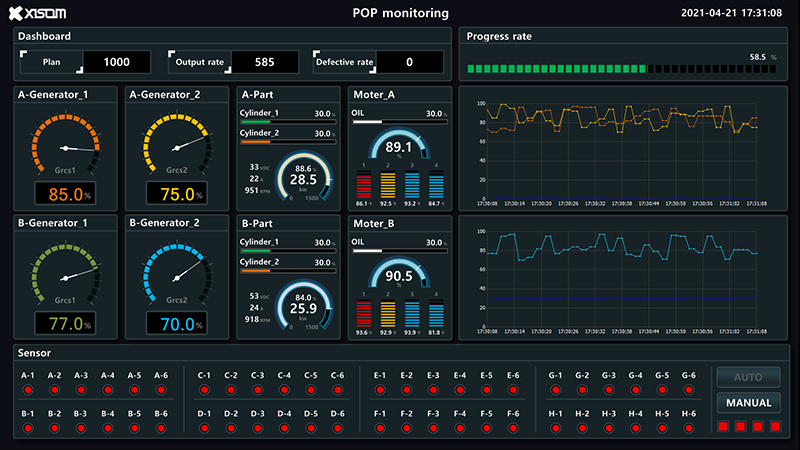Click the Moter_B red bar indicator 1
Viewport: 800px width, 450px height.
click(x=362, y=314)
